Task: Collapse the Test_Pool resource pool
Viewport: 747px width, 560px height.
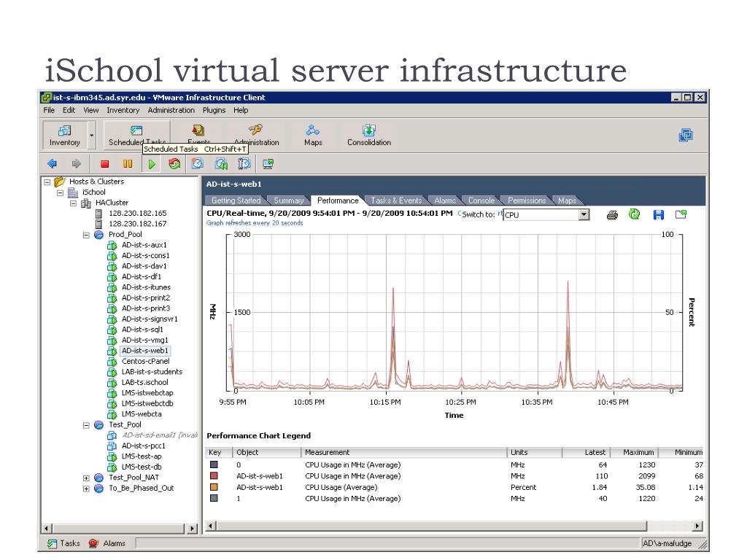Action: pos(86,425)
